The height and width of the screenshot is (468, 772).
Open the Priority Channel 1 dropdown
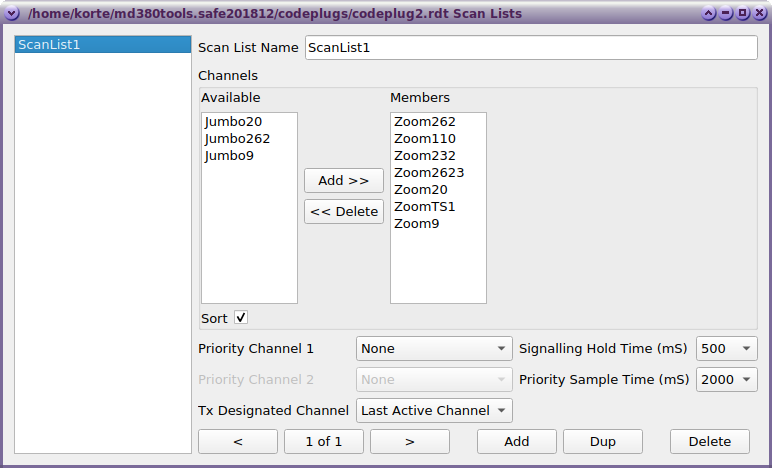(434, 349)
